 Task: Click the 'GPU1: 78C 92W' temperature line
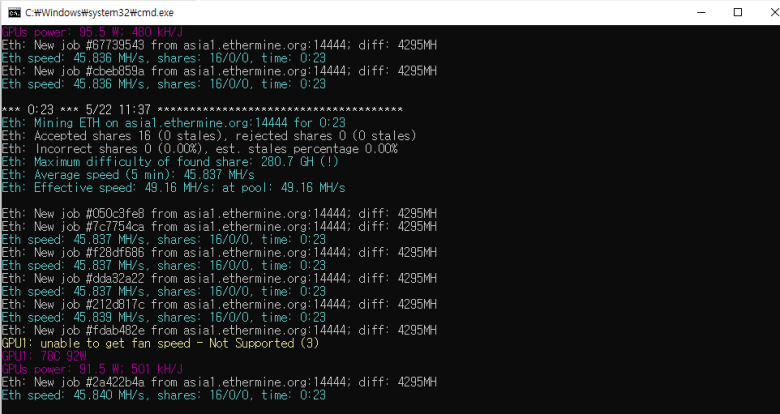(44, 356)
